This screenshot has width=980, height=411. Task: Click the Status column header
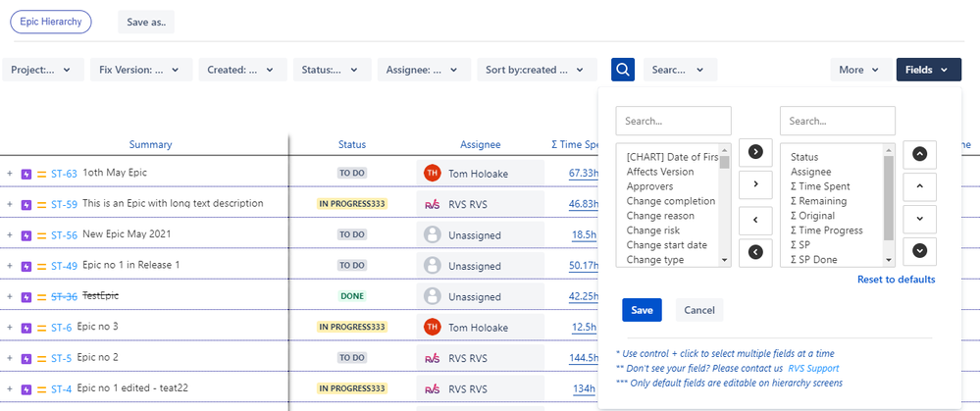(x=352, y=144)
